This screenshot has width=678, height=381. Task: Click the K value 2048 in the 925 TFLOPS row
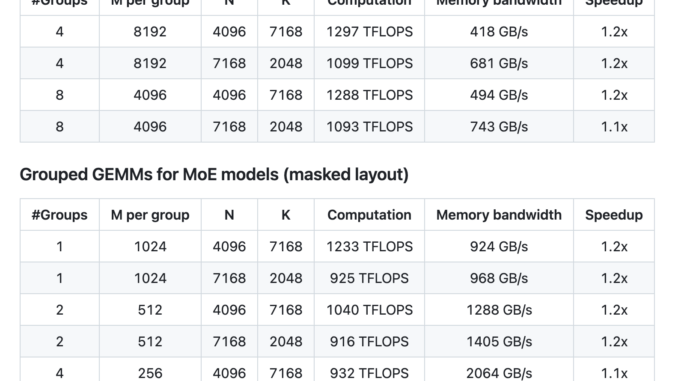click(286, 278)
